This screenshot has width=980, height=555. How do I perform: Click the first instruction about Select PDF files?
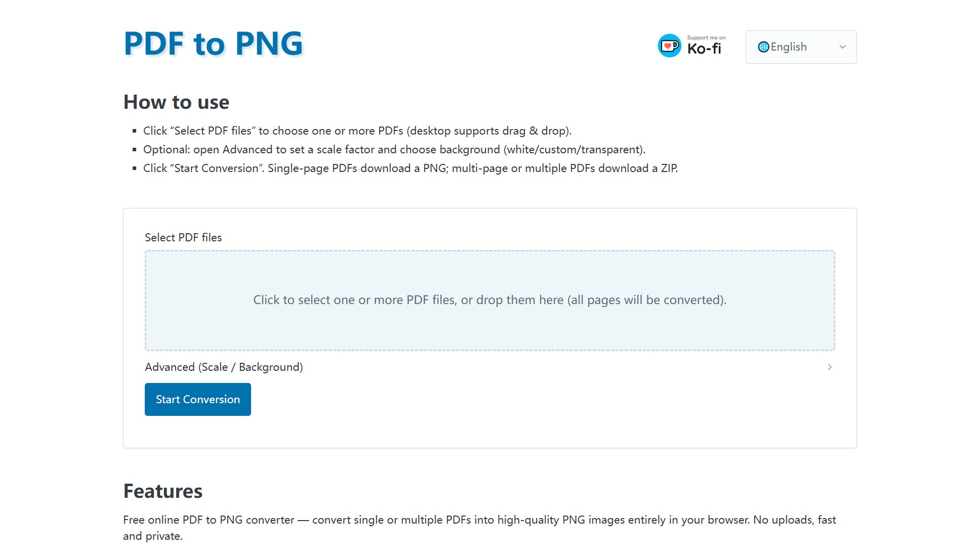(357, 131)
